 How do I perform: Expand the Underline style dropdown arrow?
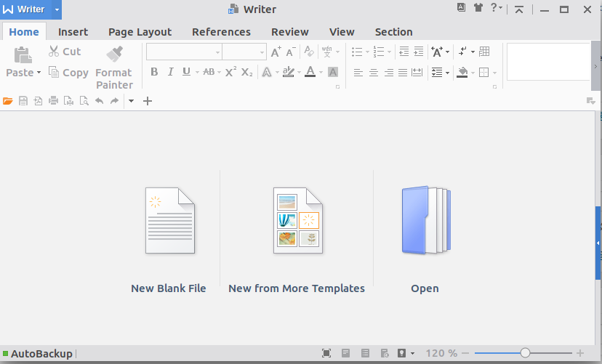tap(197, 72)
